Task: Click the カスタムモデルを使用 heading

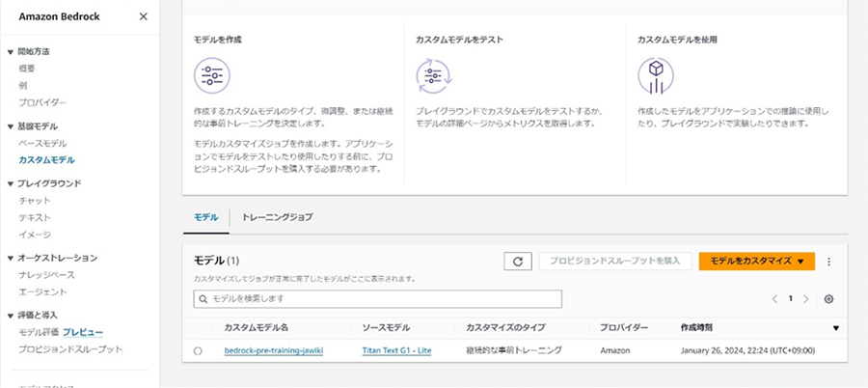Action: (678, 40)
